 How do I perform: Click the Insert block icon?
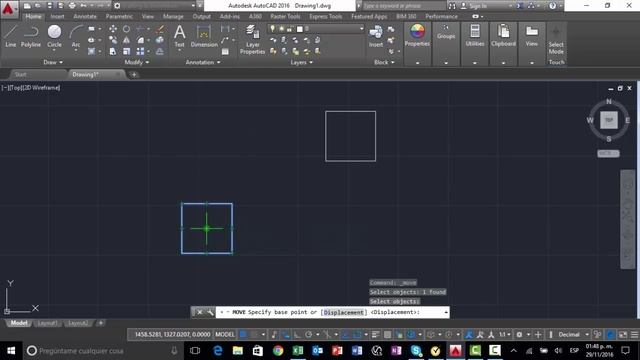[376, 36]
